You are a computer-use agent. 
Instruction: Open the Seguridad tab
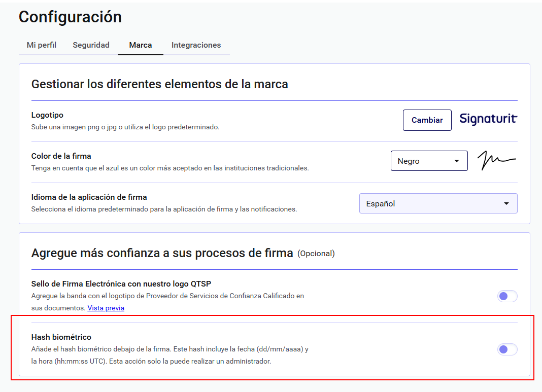[91, 45]
